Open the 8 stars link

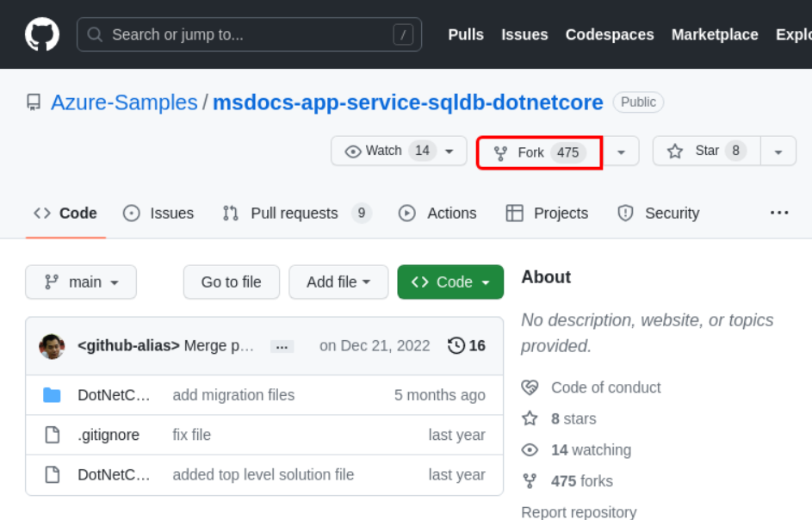click(x=573, y=418)
